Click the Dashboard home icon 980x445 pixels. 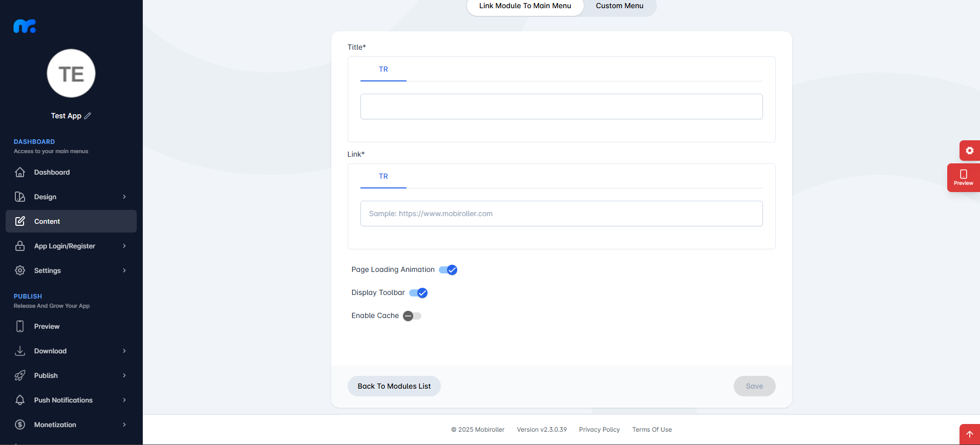pyautogui.click(x=20, y=172)
